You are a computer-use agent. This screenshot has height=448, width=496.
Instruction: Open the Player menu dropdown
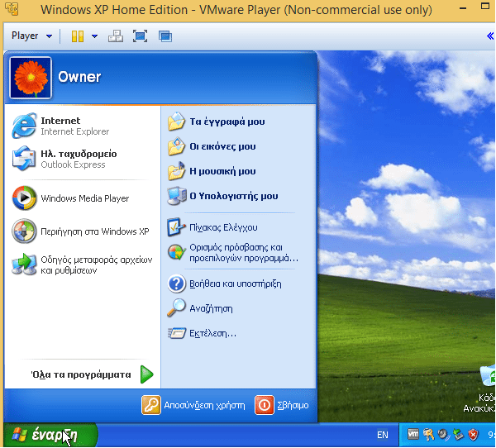click(x=31, y=36)
